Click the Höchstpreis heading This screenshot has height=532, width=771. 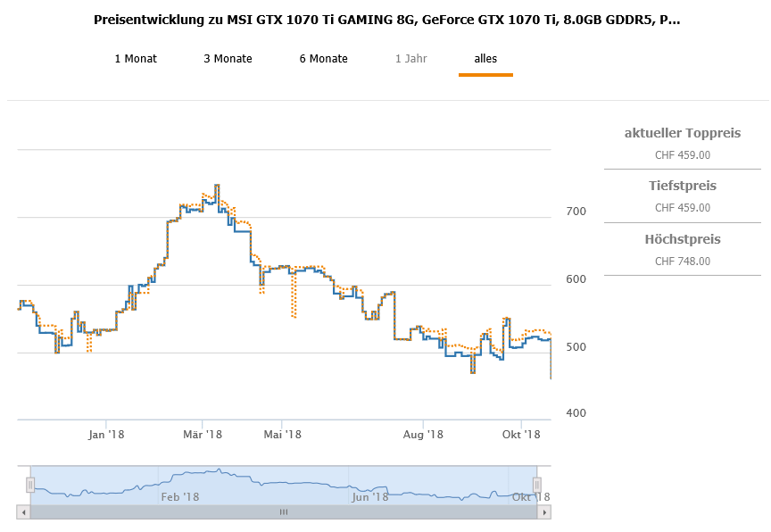(683, 239)
